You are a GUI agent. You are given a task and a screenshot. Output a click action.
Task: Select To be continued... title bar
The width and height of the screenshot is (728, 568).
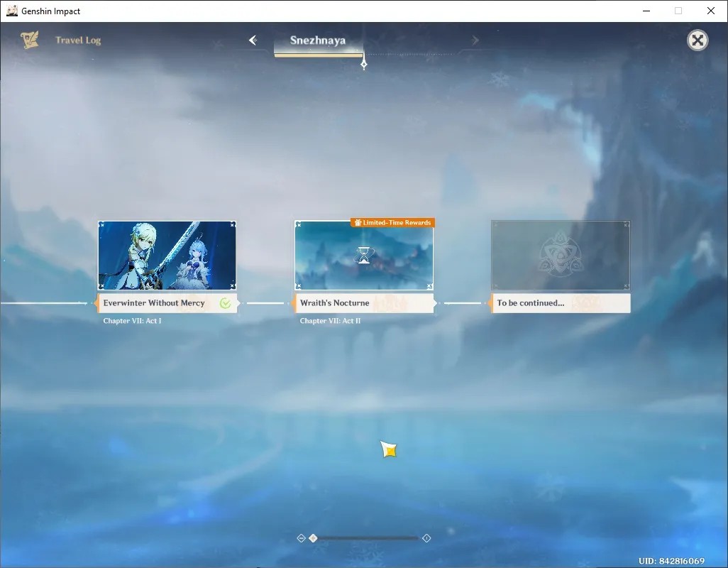(561, 303)
